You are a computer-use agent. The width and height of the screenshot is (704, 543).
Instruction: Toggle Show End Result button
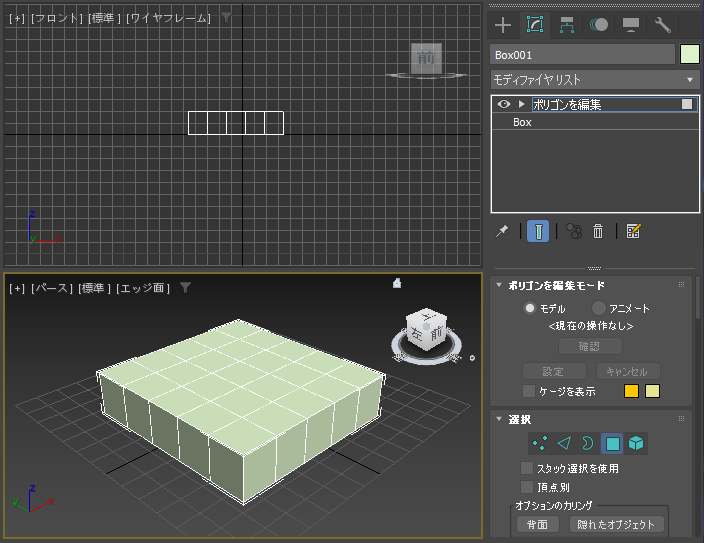(x=538, y=231)
